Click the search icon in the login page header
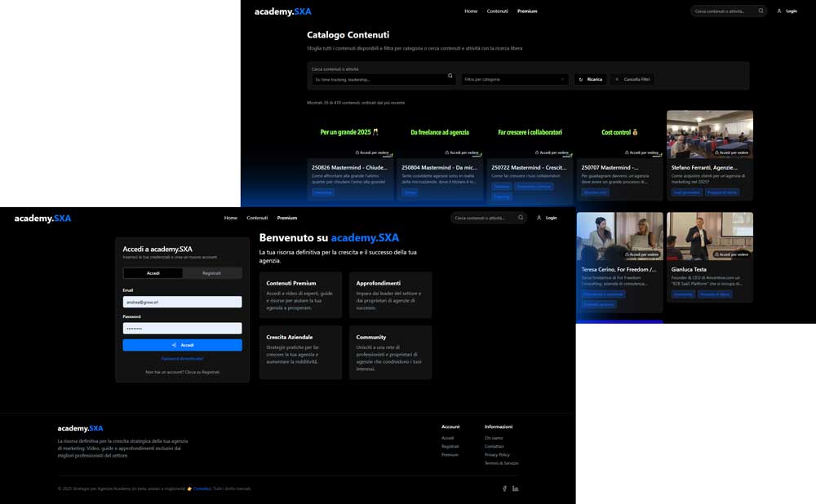The width and height of the screenshot is (816, 504). click(x=521, y=218)
